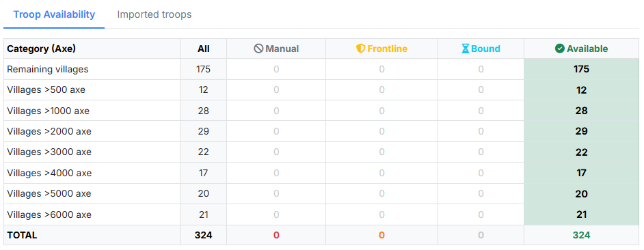Click Manual value 0 for Remaining villages
Image resolution: width=644 pixels, height=250 pixels.
pos(276,69)
